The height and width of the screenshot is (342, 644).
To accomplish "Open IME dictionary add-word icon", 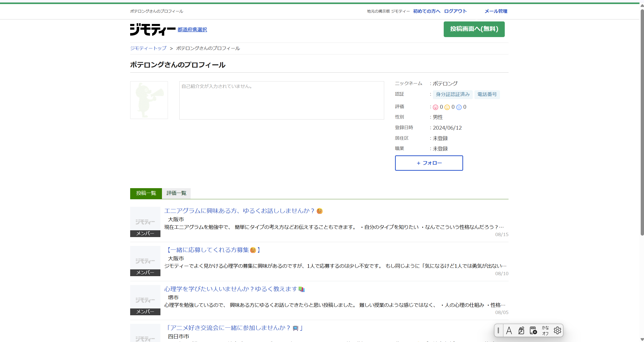I will click(x=533, y=330).
